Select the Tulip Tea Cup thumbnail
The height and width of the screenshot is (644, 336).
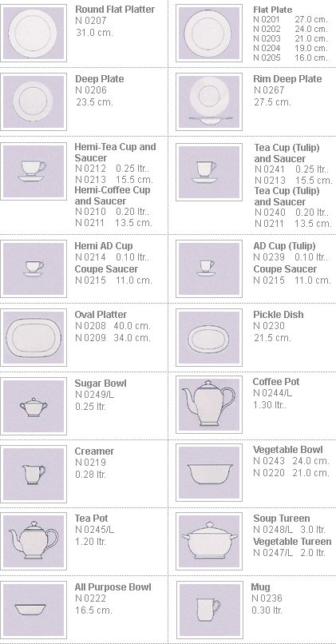209,172
